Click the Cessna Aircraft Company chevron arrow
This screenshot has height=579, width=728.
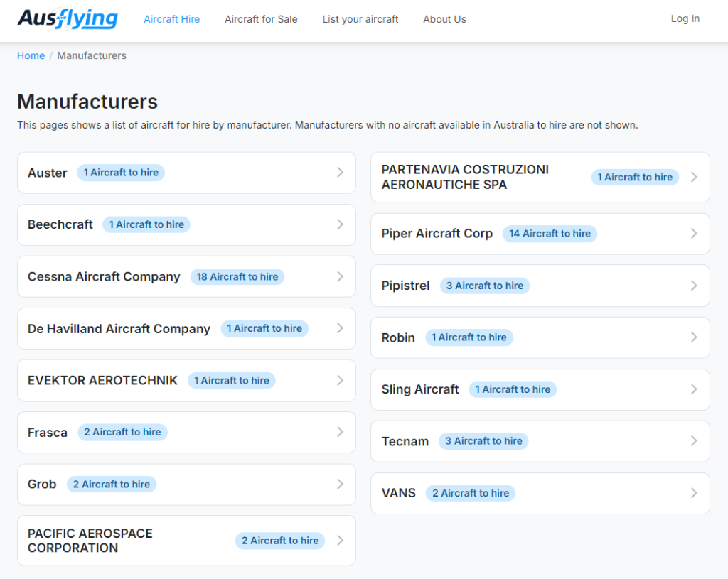click(x=340, y=276)
